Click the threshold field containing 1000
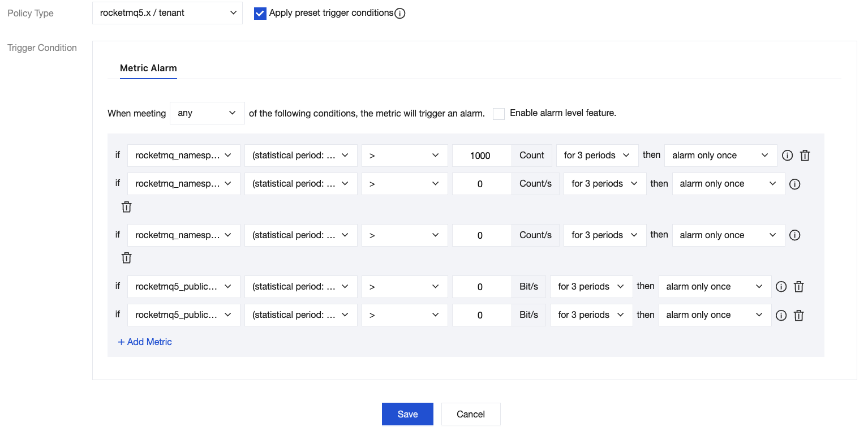This screenshot has height=431, width=868. click(x=481, y=156)
